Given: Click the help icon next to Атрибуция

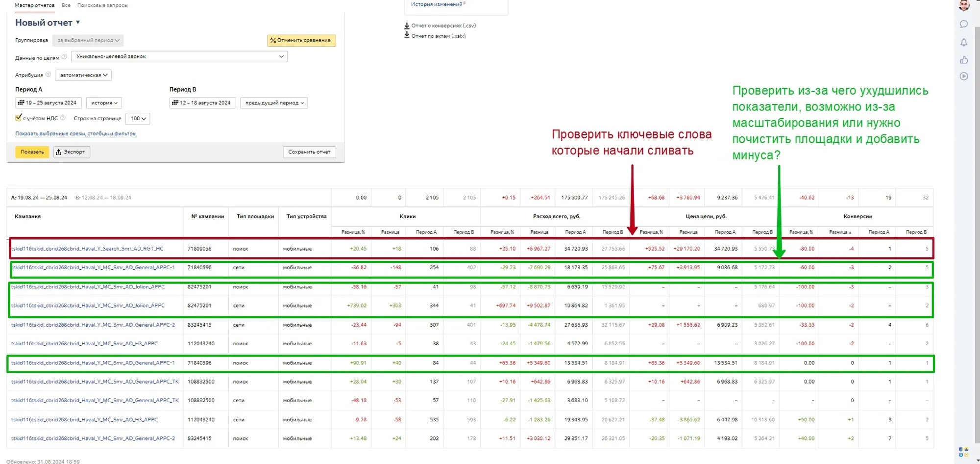Looking at the screenshot, I should coord(48,75).
